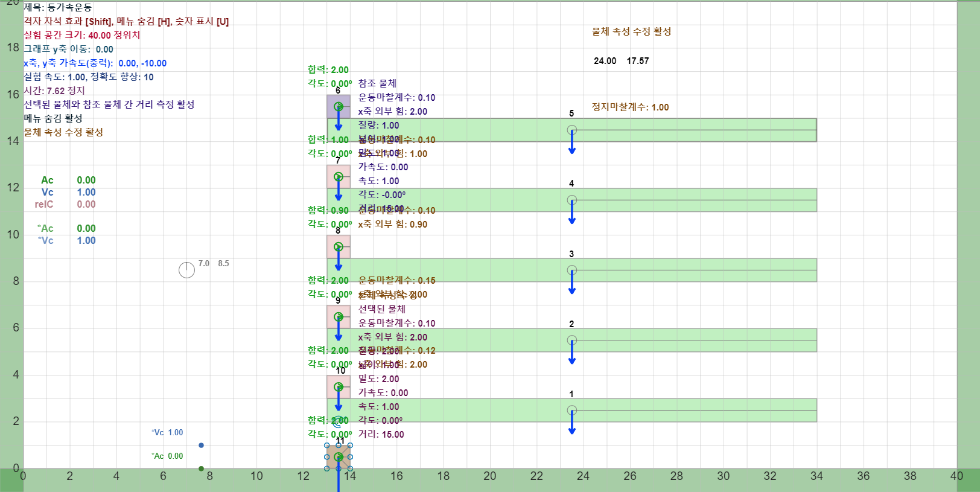Toggle 메뉴 숨김 활성 option
Viewport: 980px width, 492px height.
[53, 118]
